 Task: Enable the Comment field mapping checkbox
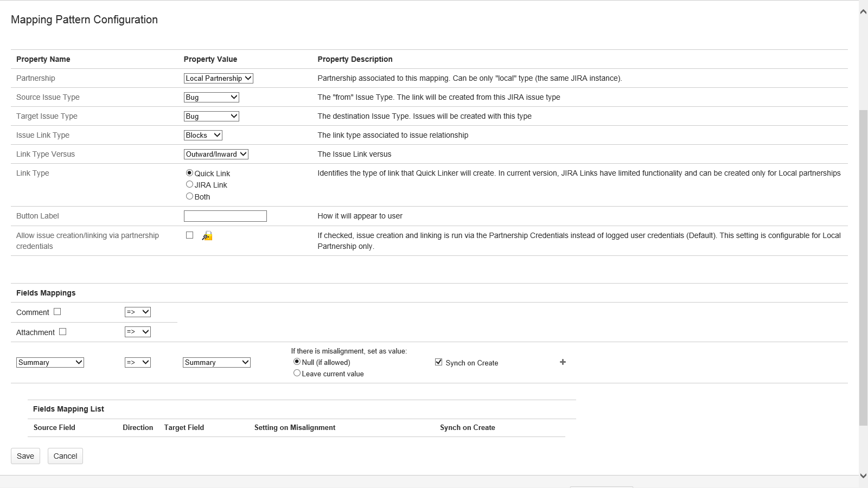point(58,312)
